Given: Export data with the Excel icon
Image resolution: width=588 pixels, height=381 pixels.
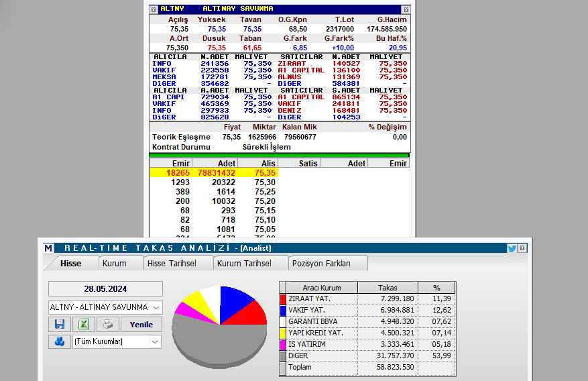Looking at the screenshot, I should coord(84,324).
